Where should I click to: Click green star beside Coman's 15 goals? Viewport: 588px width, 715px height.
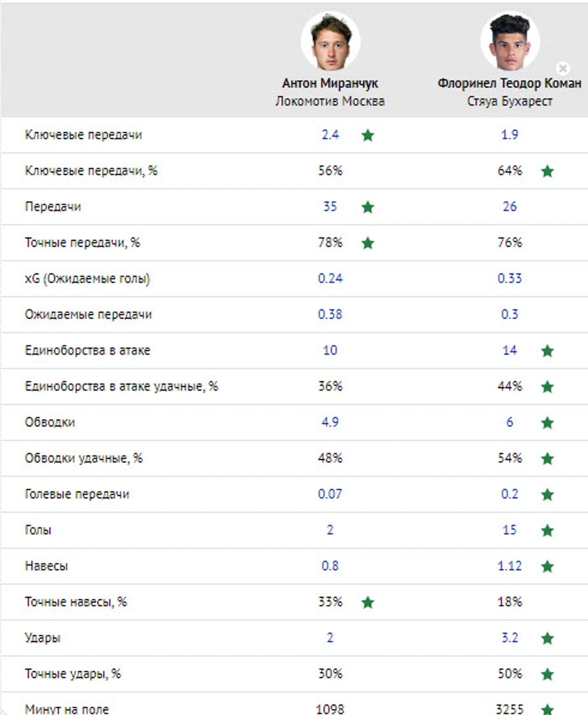[547, 531]
